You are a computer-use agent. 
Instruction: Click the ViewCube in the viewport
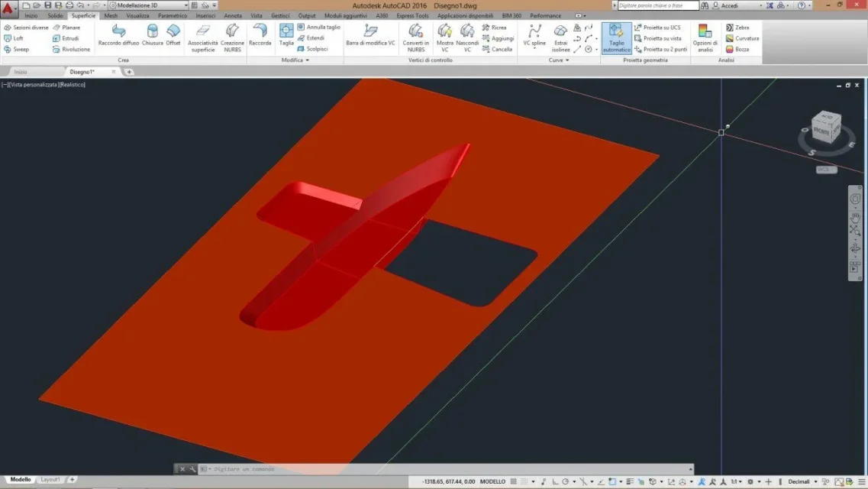coord(826,127)
